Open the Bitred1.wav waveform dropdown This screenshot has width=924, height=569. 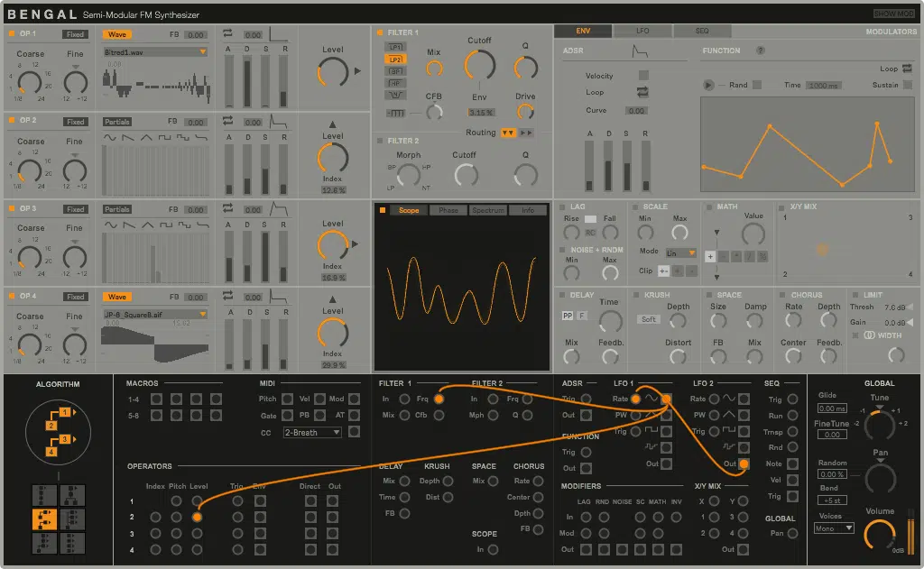click(155, 51)
